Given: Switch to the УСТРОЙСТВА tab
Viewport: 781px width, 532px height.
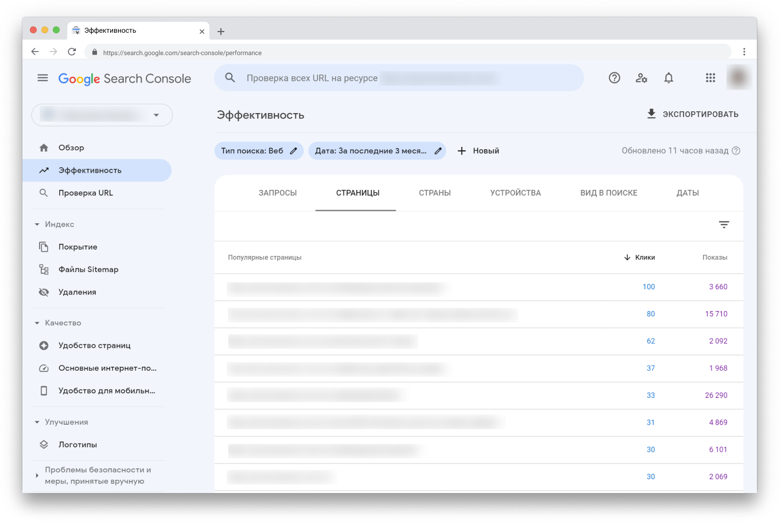Looking at the screenshot, I should pos(515,193).
